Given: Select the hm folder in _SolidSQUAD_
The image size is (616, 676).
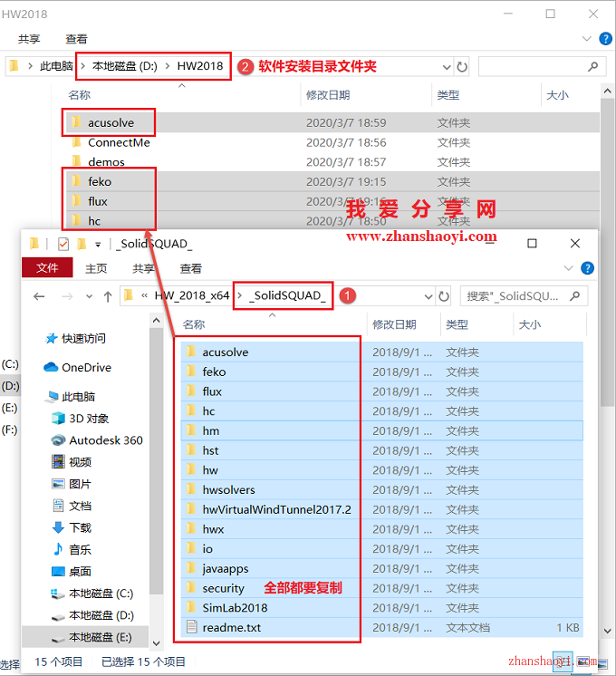Looking at the screenshot, I should 382,430.
